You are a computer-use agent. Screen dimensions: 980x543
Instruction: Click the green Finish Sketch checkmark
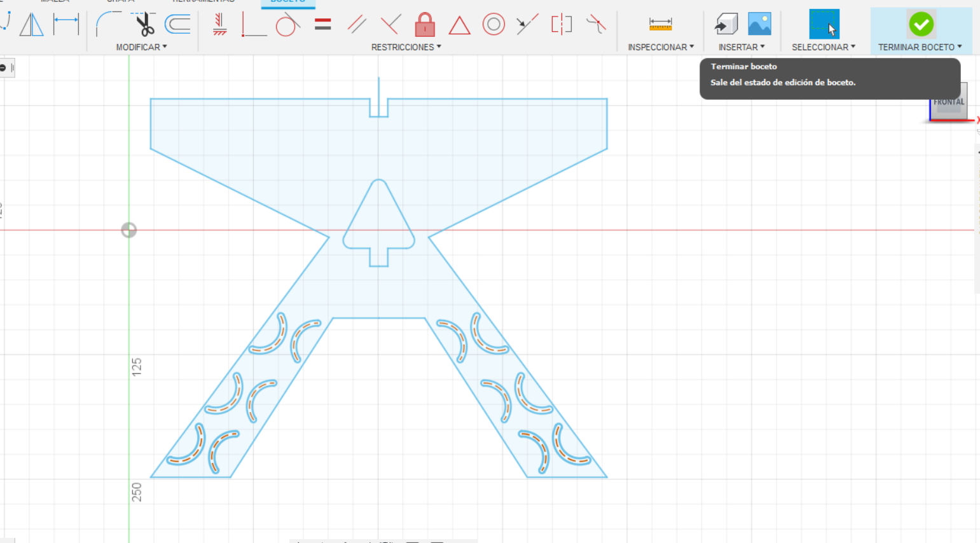pos(921,24)
